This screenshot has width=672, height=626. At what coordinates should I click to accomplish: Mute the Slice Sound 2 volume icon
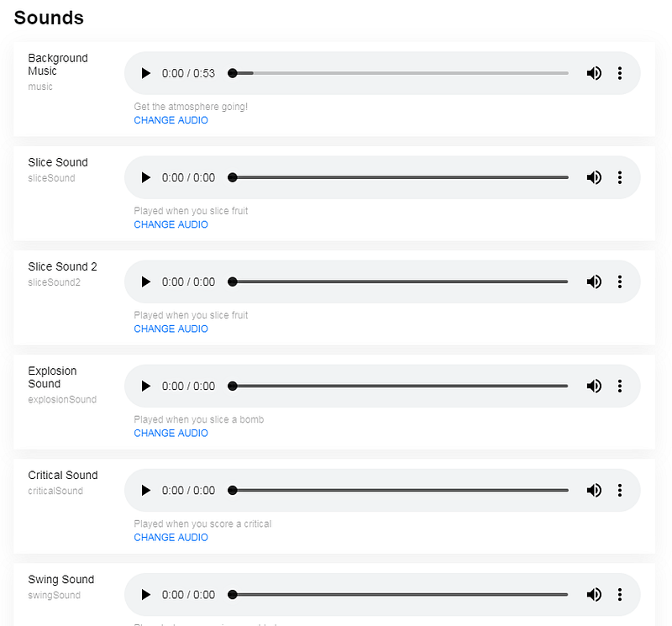(594, 281)
